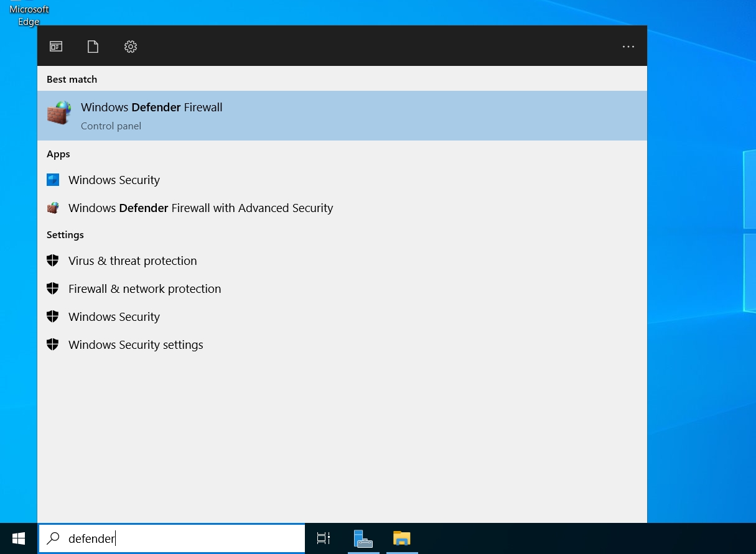The height and width of the screenshot is (554, 756).
Task: Click the blue Windows Security app icon
Action: [53, 180]
